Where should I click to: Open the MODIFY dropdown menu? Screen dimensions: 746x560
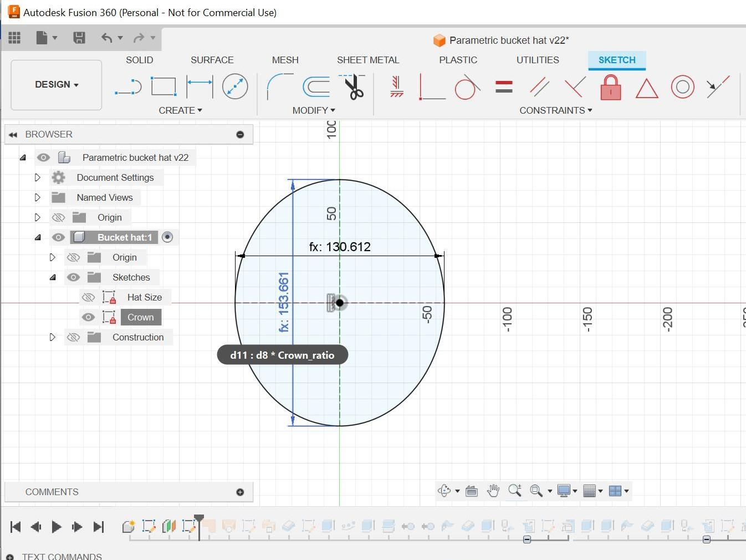coord(314,110)
